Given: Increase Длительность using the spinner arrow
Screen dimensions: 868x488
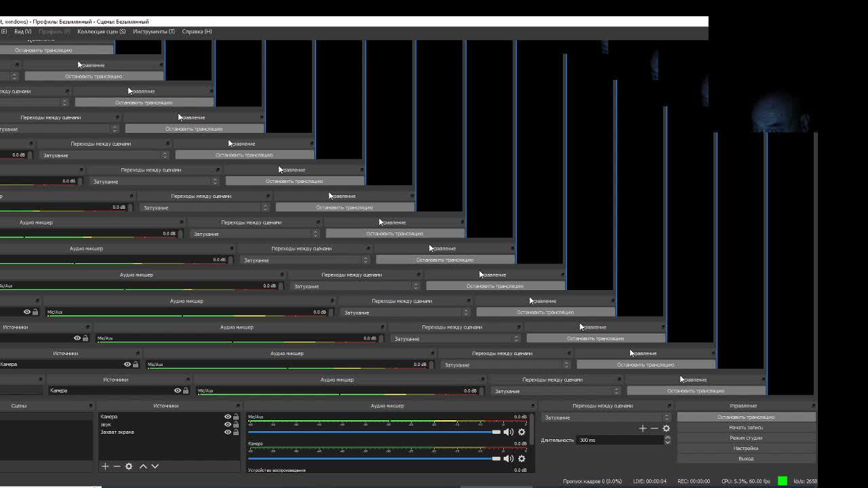Looking at the screenshot, I should pyautogui.click(x=667, y=437).
